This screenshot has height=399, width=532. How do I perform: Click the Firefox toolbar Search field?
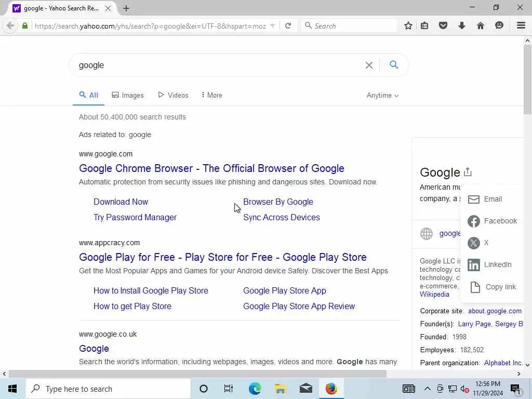coord(349,26)
